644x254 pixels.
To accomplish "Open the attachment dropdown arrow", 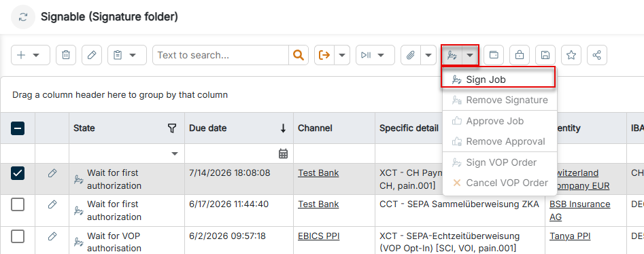I will click(x=428, y=55).
